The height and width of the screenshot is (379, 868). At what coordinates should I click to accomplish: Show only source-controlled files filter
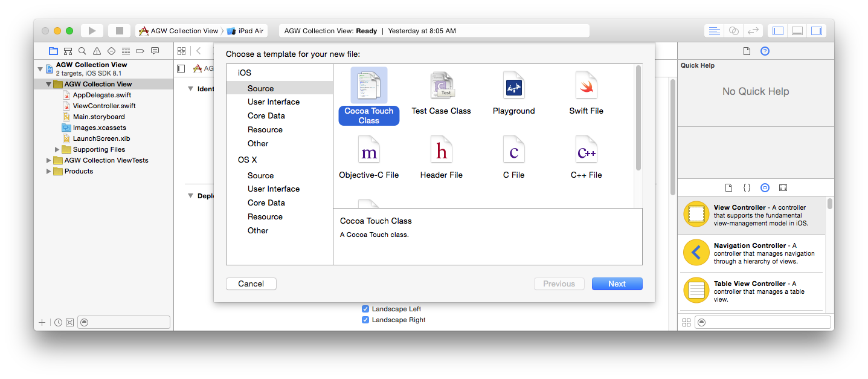point(69,323)
